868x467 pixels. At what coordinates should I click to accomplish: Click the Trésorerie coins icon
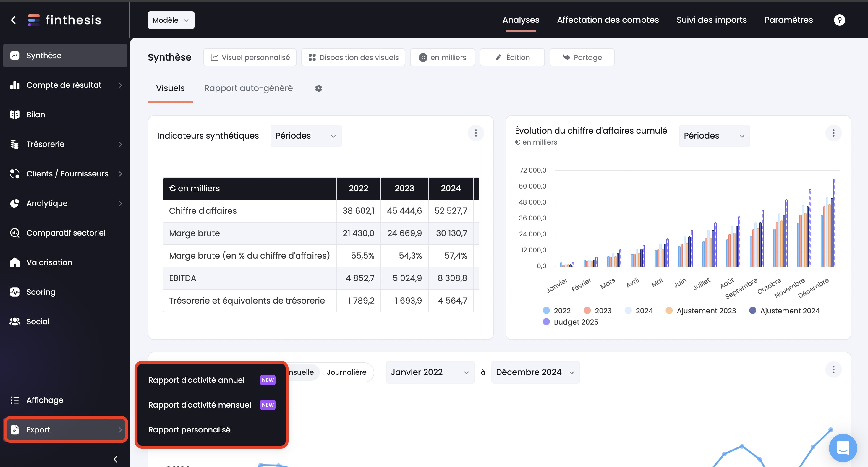15,144
